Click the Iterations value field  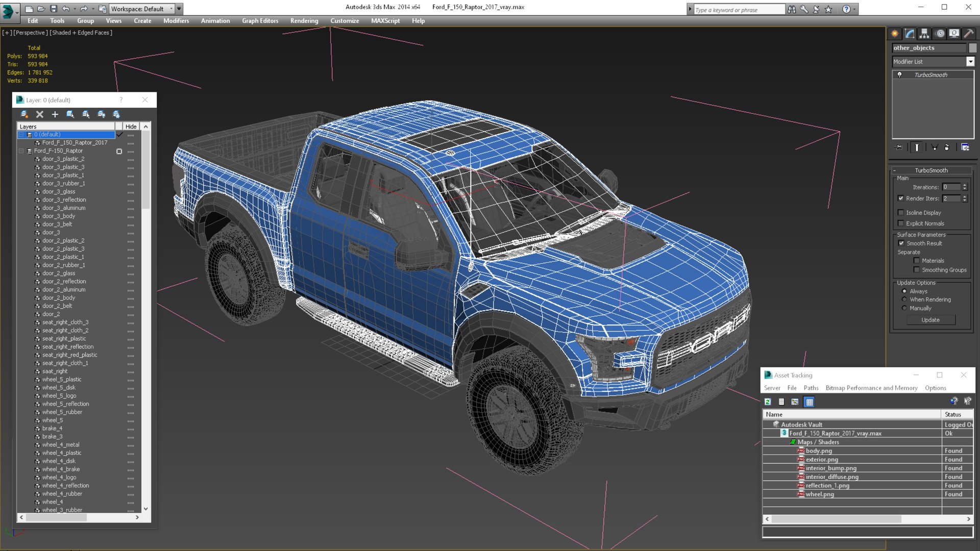[x=951, y=187]
